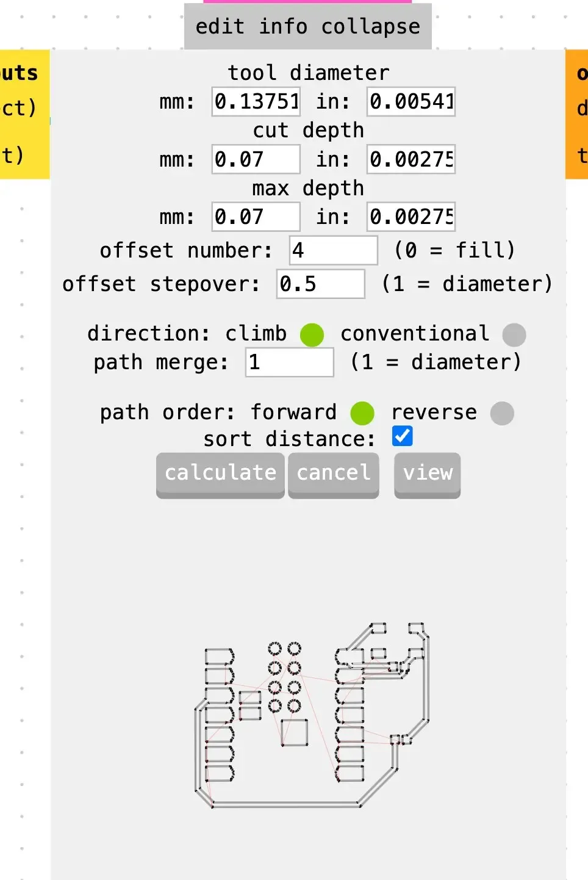Click the edit link in module header
This screenshot has height=880, width=588.
coord(220,27)
